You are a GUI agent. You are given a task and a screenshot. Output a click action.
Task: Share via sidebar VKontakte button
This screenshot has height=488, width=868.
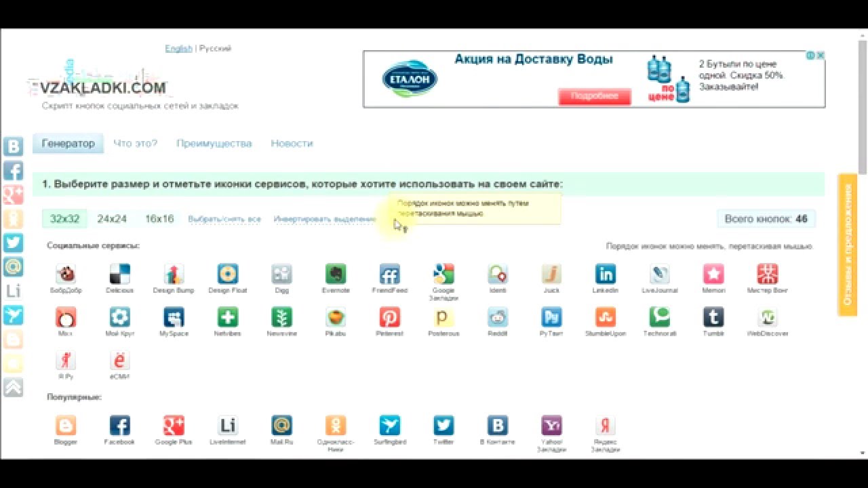click(x=13, y=146)
